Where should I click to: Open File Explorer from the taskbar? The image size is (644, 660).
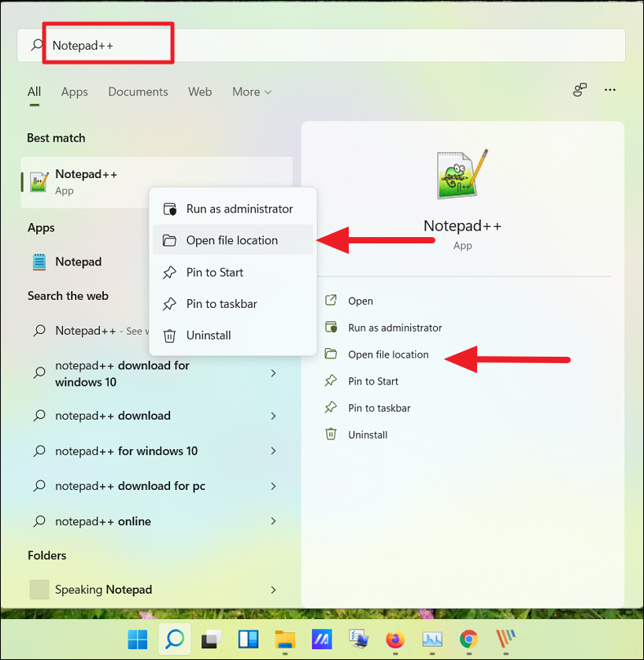[x=284, y=639]
